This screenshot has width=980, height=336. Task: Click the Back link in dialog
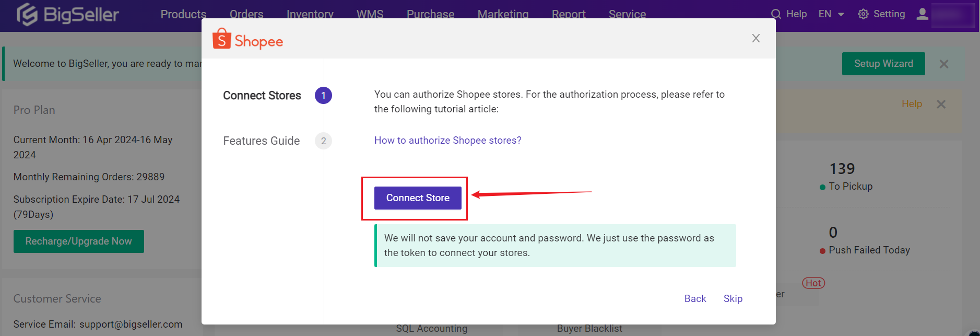[x=695, y=298]
